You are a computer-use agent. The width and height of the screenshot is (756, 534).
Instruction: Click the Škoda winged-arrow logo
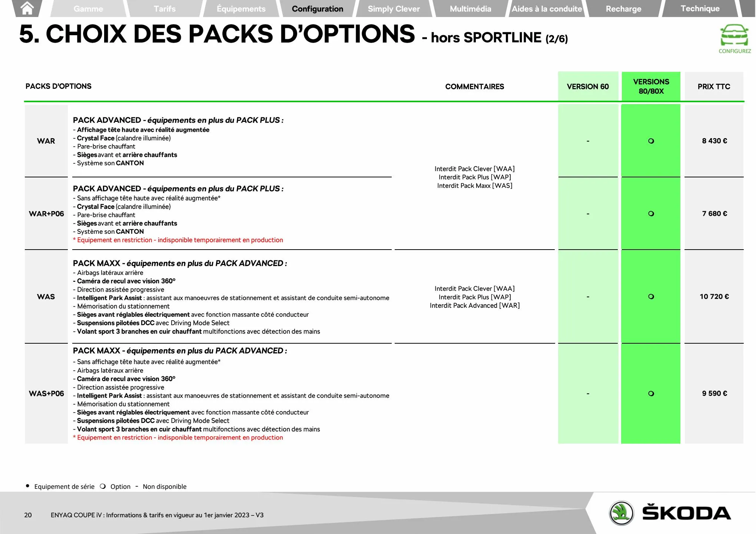click(621, 513)
